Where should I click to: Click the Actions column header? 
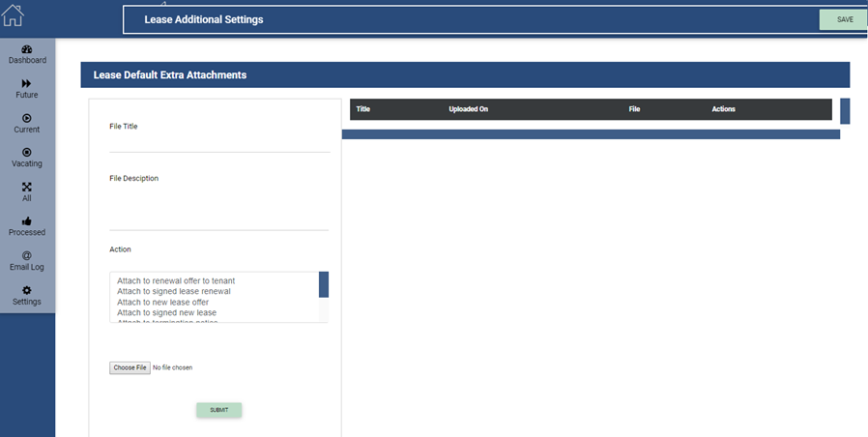(724, 109)
